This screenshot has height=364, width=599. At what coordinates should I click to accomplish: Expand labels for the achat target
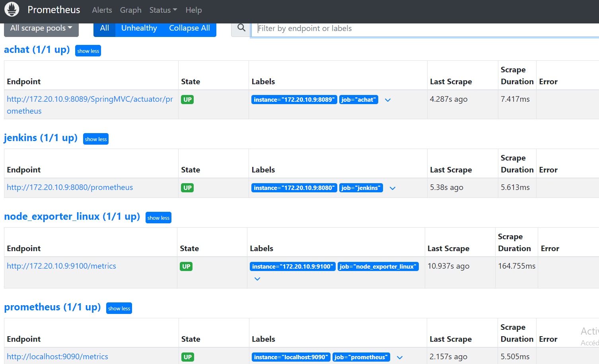[x=388, y=100]
